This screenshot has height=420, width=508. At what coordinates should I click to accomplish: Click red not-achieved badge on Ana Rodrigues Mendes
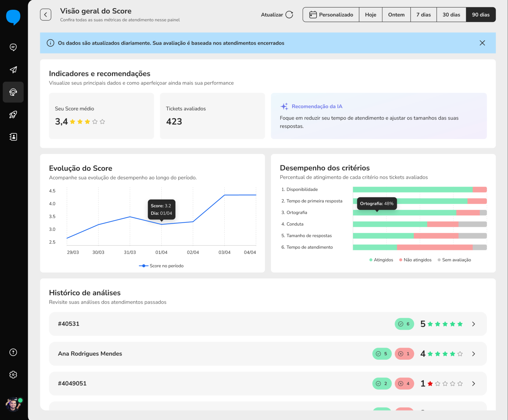click(x=404, y=354)
